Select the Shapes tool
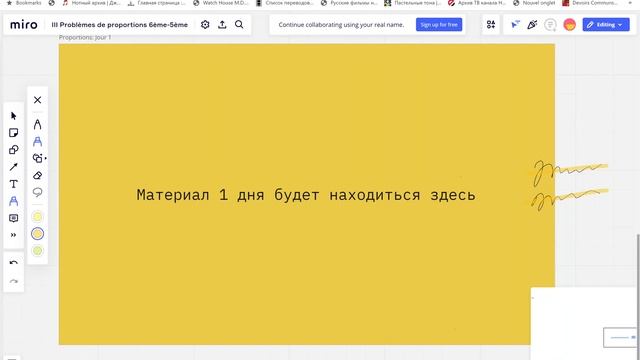Viewport: 640px width, 360px height. pos(13,150)
